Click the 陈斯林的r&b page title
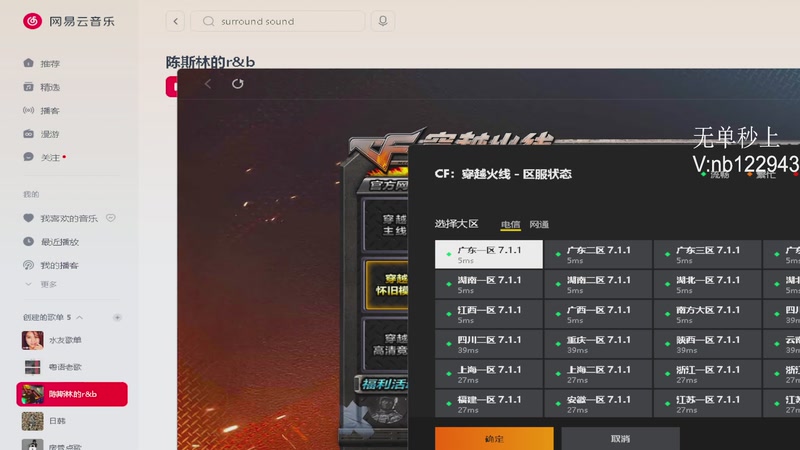 210,62
